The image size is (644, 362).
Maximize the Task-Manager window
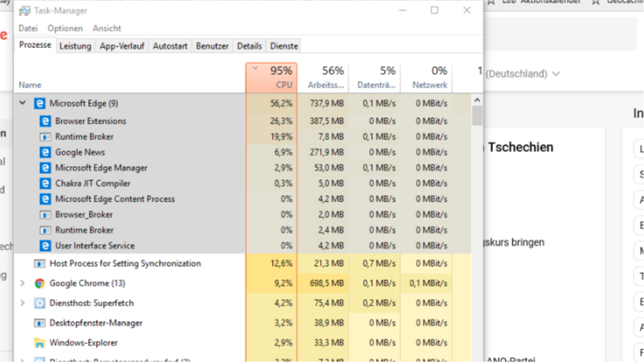click(435, 10)
